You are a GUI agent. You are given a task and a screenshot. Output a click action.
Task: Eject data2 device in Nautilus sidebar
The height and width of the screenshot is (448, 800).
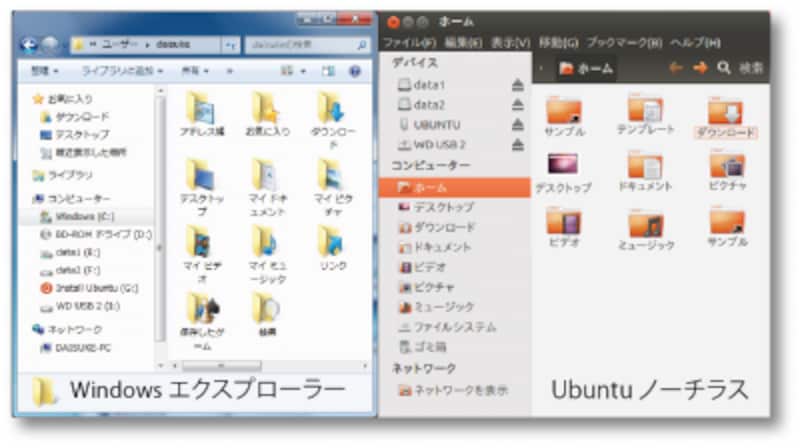(x=517, y=105)
